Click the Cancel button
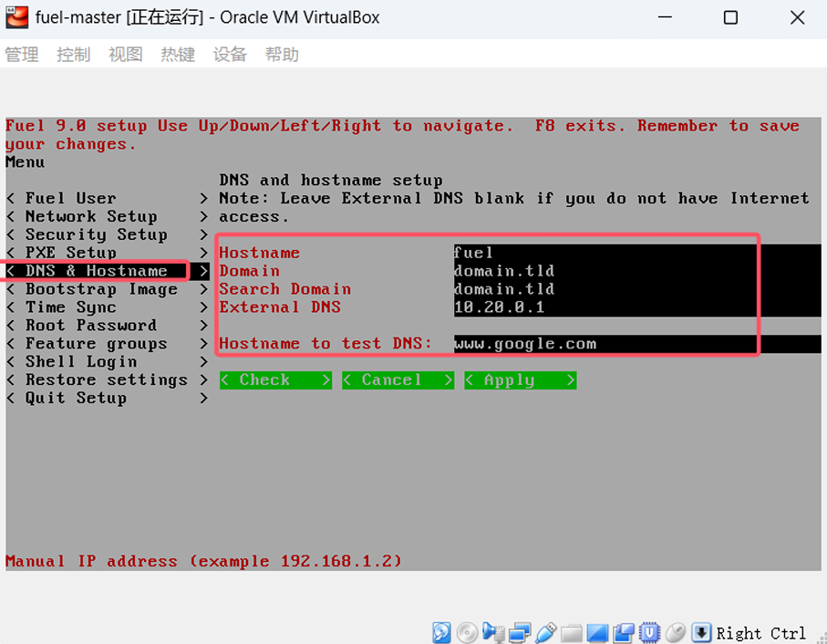 (398, 379)
